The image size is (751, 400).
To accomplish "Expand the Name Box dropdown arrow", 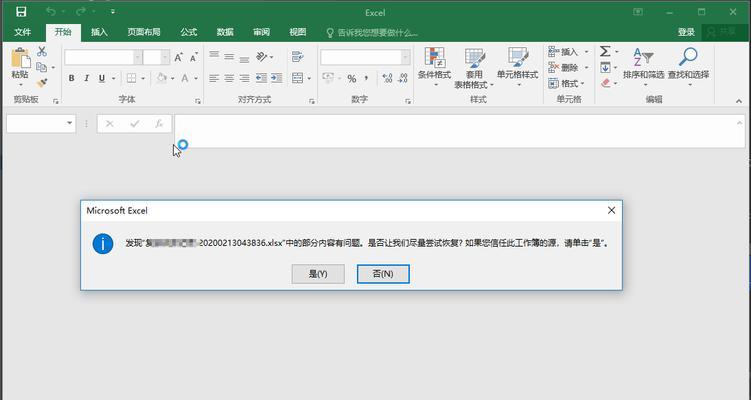I will [x=70, y=124].
